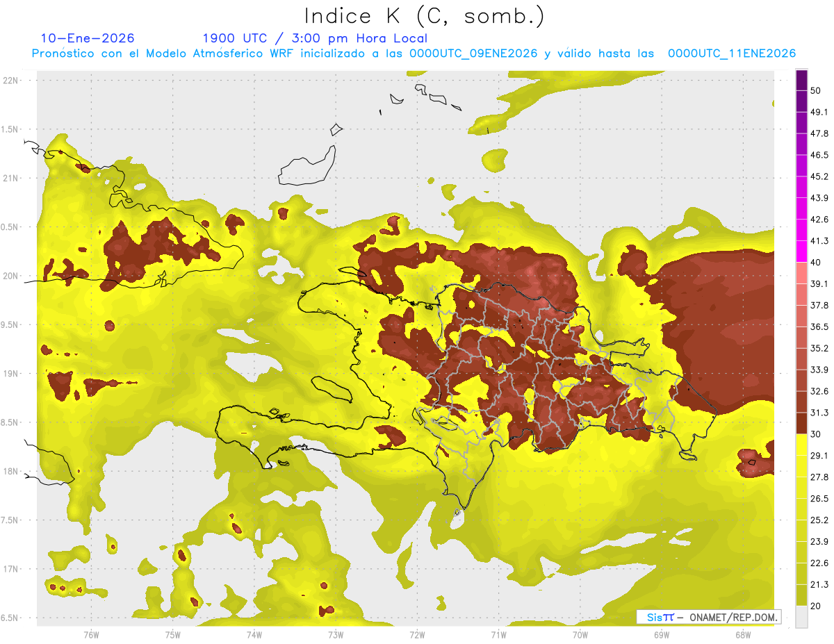Click legend value "32.6"

pos(819,391)
